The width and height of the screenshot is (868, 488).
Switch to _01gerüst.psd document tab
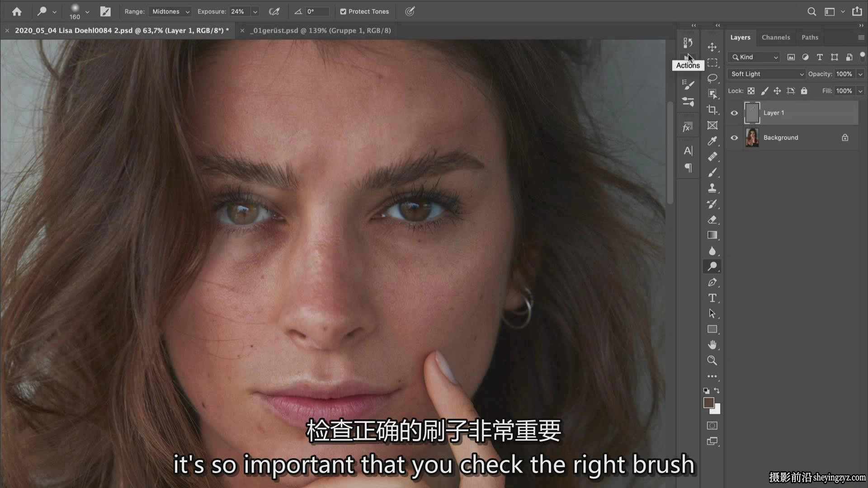(321, 31)
